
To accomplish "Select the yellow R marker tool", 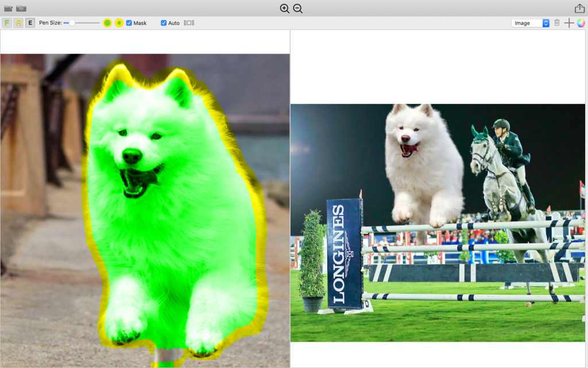I will pyautogui.click(x=18, y=23).
